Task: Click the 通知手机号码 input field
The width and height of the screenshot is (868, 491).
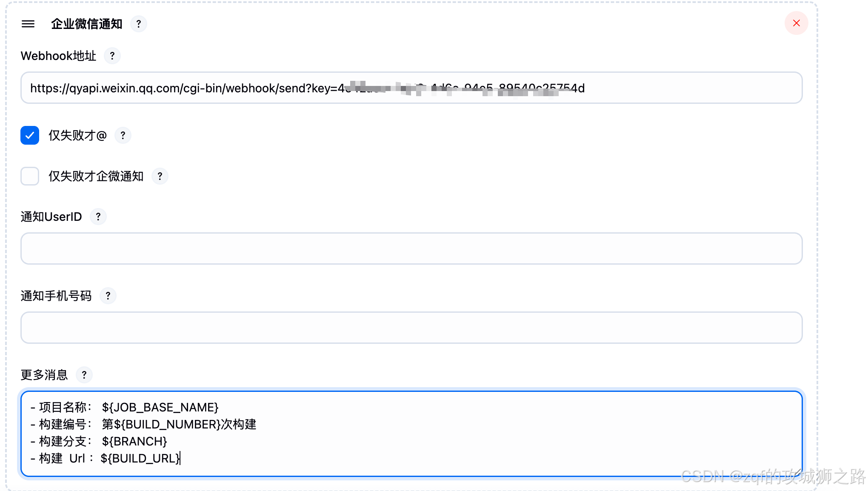Action: [411, 328]
